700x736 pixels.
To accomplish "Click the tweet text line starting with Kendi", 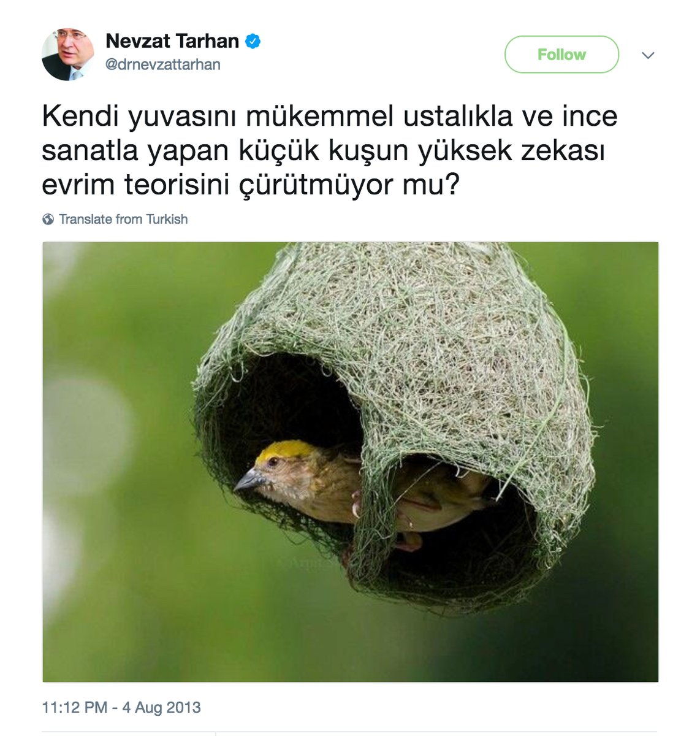I will click(330, 117).
